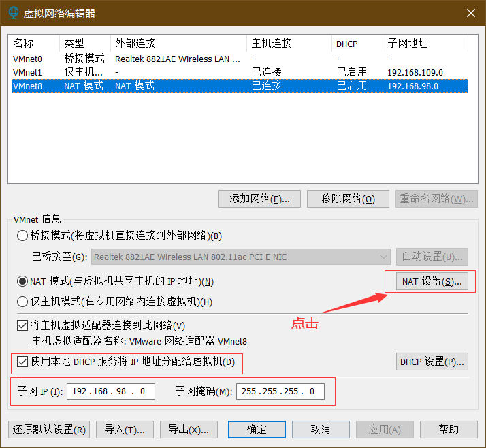Click the Virtual Network Editor globe icon
The height and width of the screenshot is (448, 486).
(x=14, y=13)
